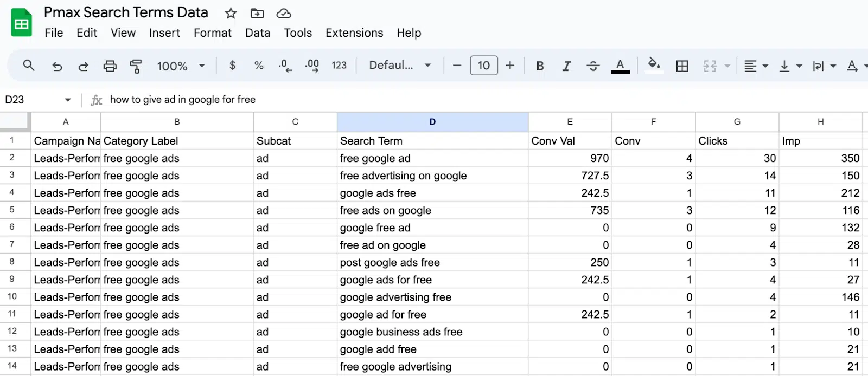The height and width of the screenshot is (376, 868).
Task: Undo the last action
Action: tap(57, 66)
